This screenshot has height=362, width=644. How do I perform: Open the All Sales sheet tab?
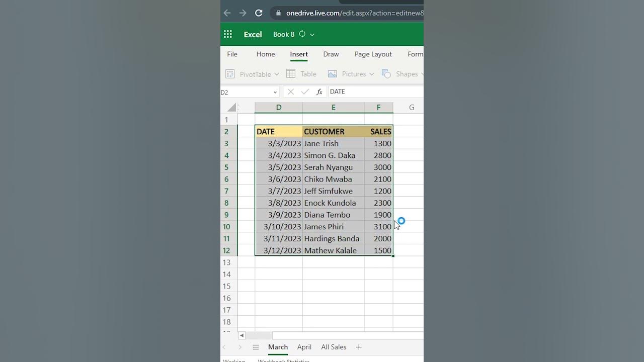(x=334, y=347)
